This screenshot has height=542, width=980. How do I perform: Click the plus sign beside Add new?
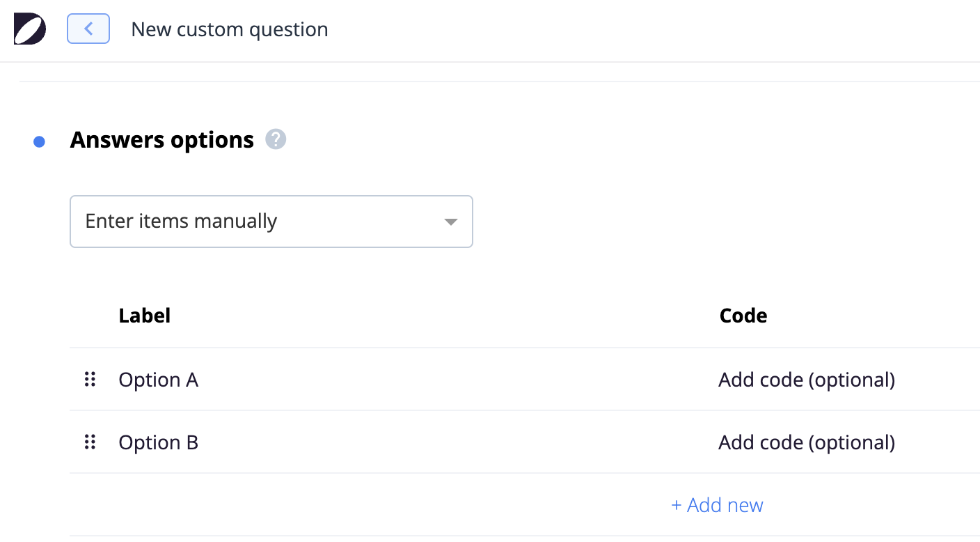click(676, 505)
